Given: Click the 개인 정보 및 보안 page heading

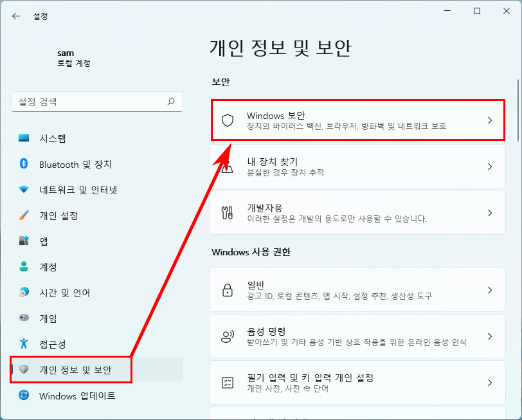Looking at the screenshot, I should click(x=280, y=48).
